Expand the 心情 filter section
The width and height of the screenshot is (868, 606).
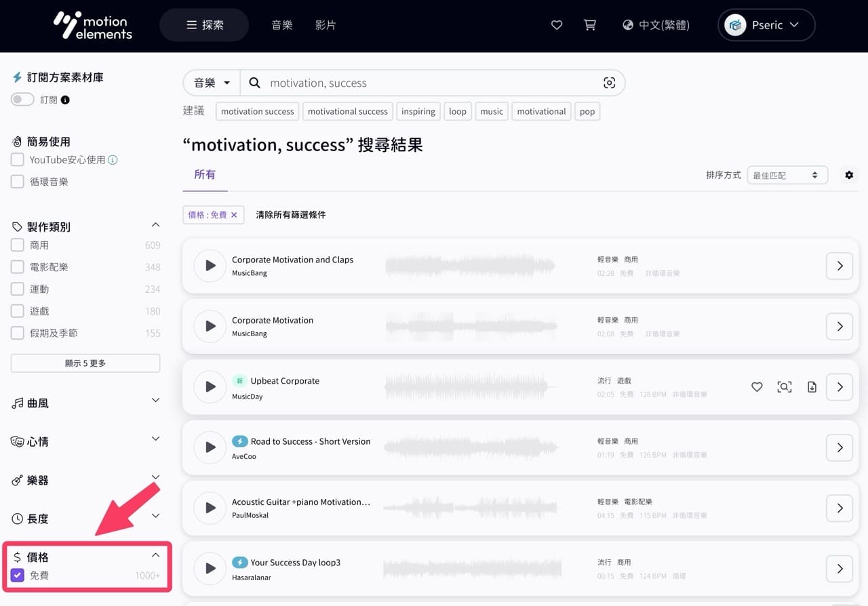point(155,439)
